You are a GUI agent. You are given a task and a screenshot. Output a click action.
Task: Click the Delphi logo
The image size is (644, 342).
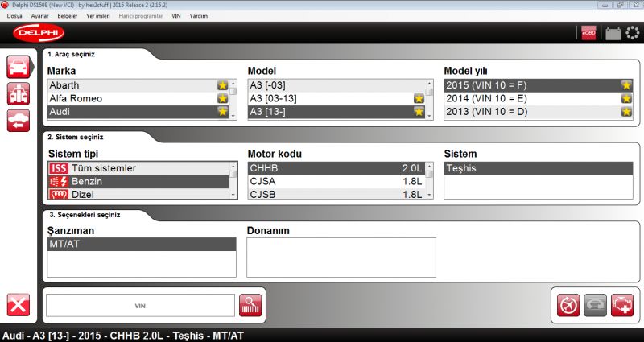click(39, 33)
